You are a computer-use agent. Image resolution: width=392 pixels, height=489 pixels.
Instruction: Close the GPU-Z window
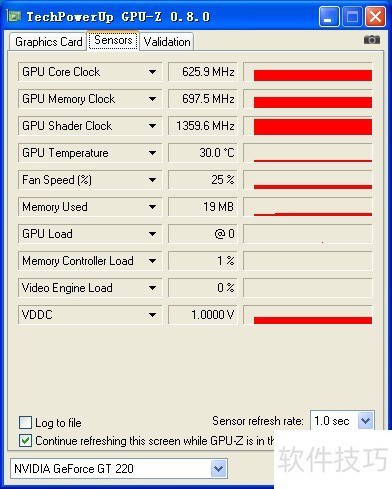tap(375, 17)
